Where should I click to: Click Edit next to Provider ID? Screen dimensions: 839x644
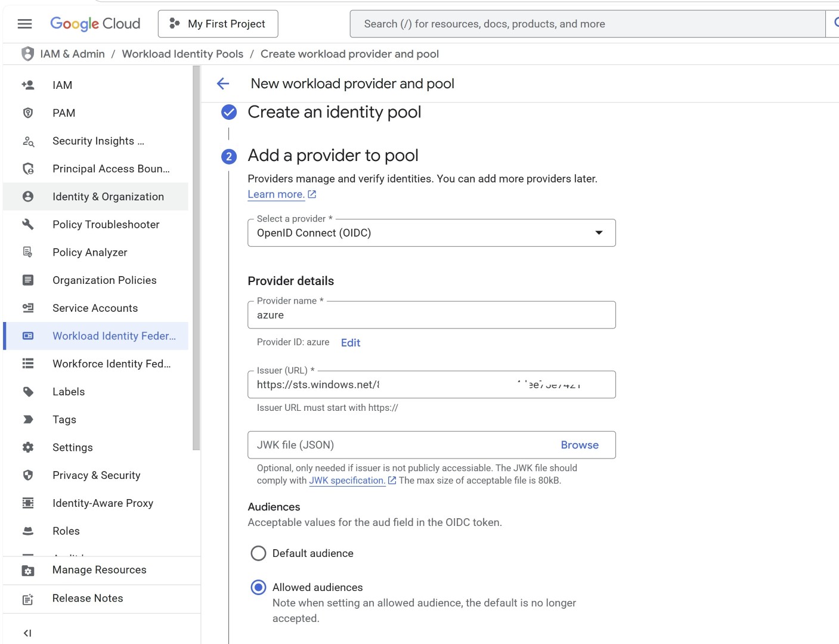(x=351, y=343)
